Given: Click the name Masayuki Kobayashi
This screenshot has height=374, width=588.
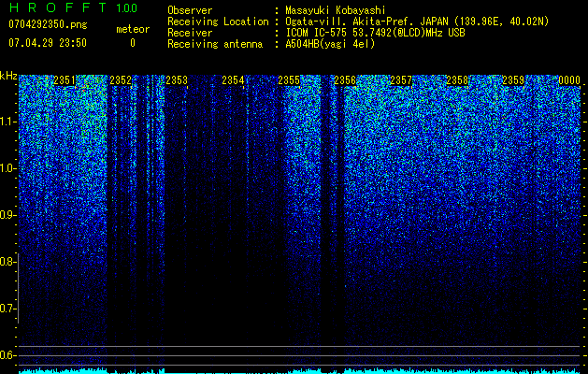Looking at the screenshot, I should point(336,10).
